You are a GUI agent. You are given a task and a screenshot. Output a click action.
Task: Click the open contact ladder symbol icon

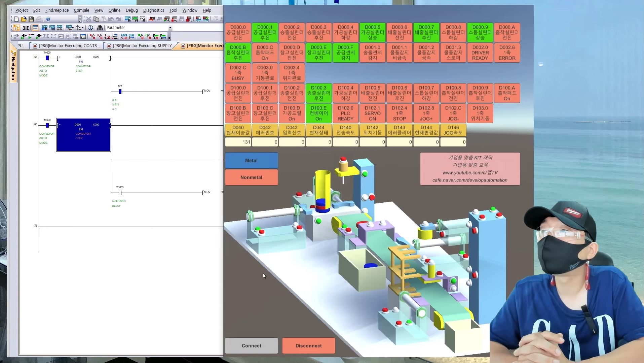pos(16,36)
